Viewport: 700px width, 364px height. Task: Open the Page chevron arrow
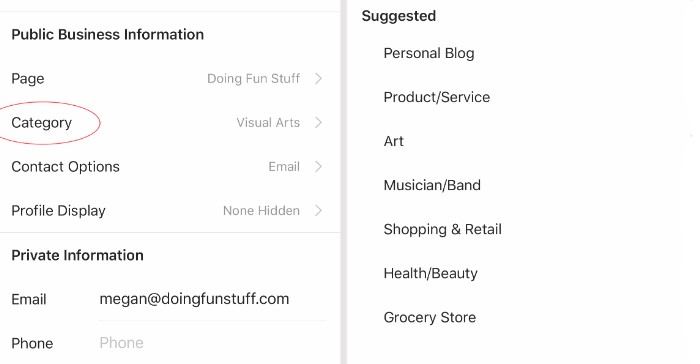click(x=318, y=79)
